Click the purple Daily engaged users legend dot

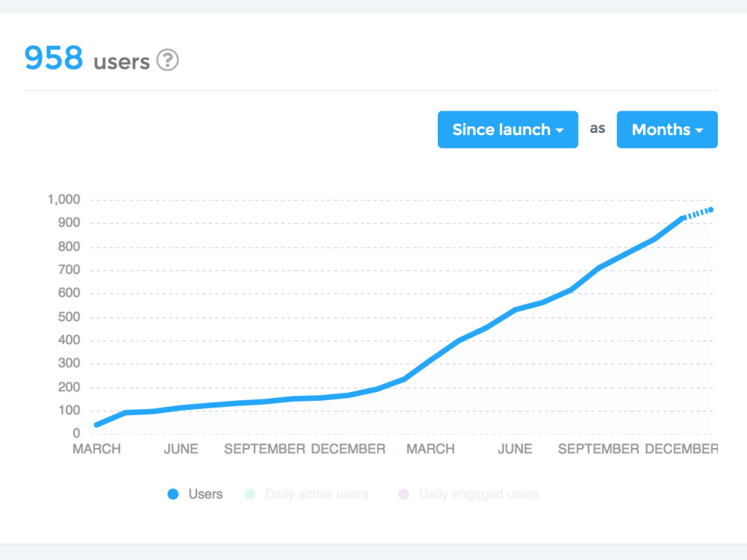coord(403,494)
